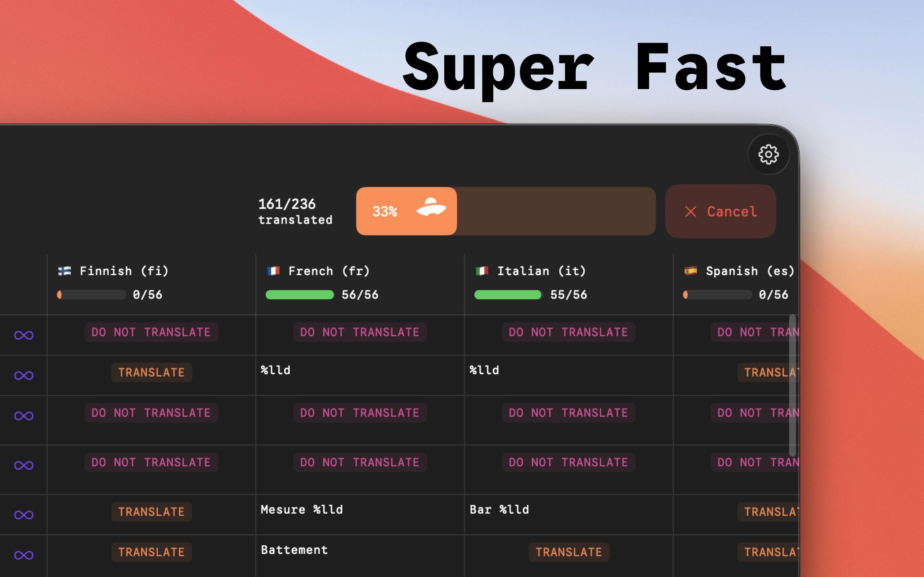Click the vertical scrollbar on the table

click(x=793, y=386)
